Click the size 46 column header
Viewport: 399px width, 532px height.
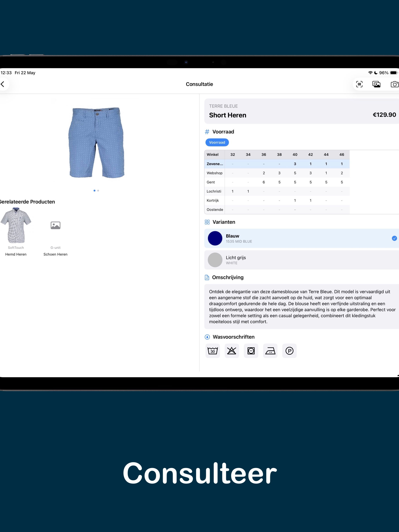(342, 155)
